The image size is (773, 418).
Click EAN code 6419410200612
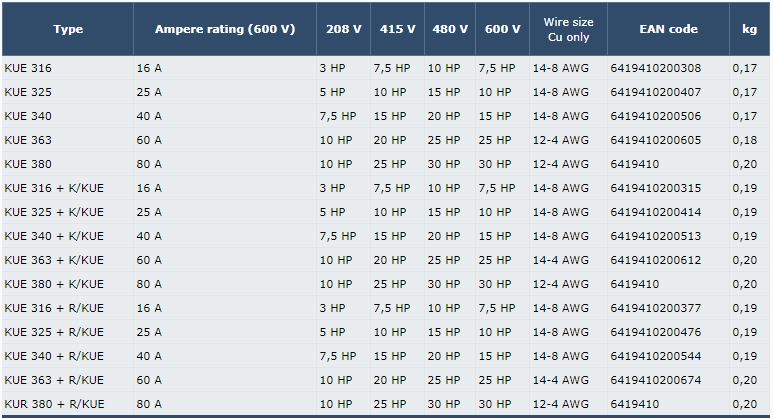tap(656, 260)
